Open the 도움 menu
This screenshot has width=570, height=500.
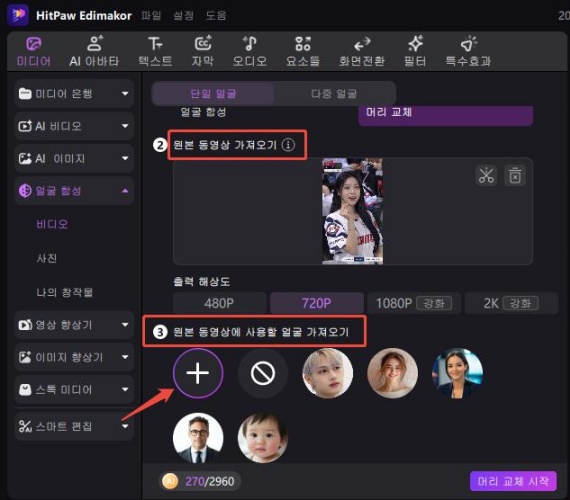(216, 15)
